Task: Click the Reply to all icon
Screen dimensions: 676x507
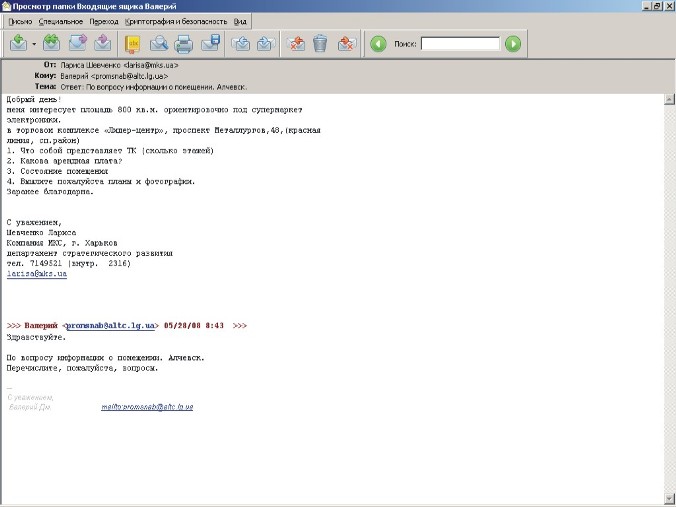Action: 51,44
